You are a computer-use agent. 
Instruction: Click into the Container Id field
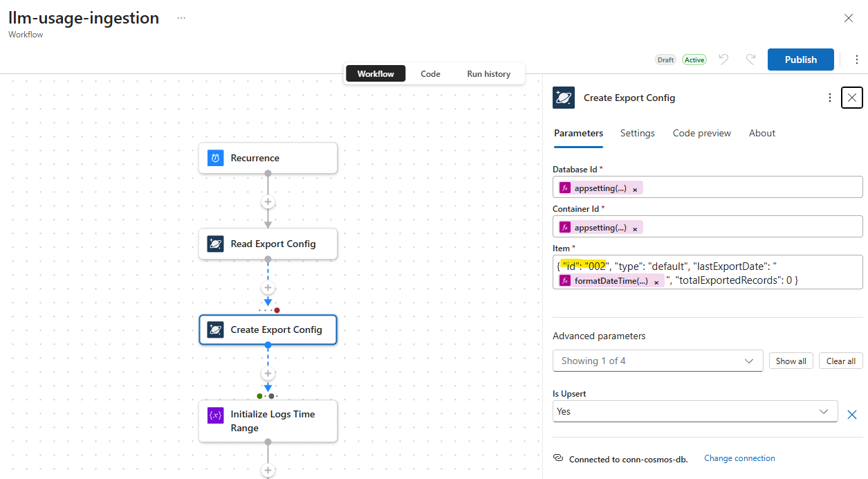(x=708, y=226)
